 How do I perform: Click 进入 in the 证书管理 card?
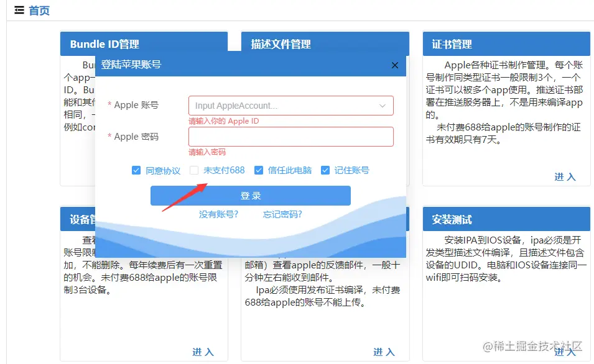pyautogui.click(x=565, y=176)
